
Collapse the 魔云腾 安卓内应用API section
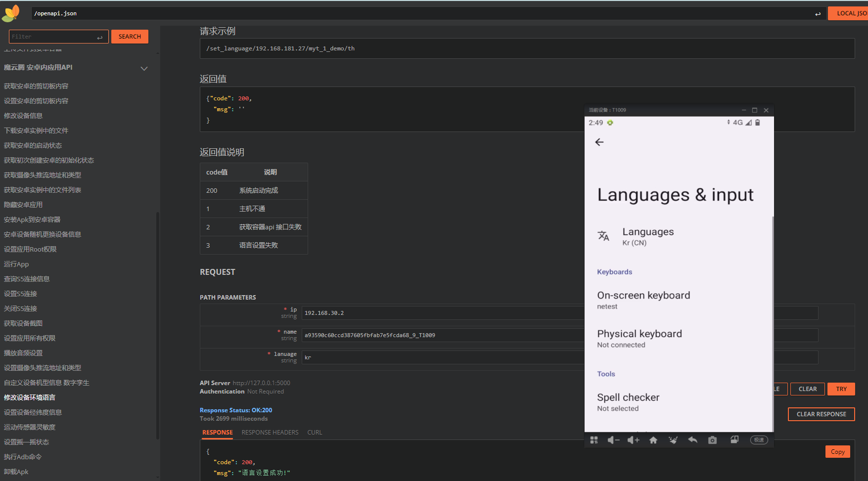144,68
